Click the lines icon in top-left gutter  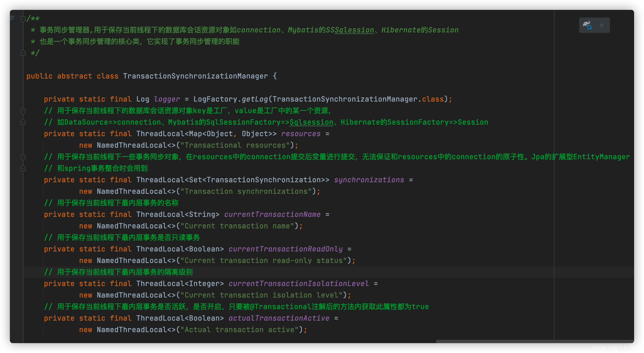point(12,18)
